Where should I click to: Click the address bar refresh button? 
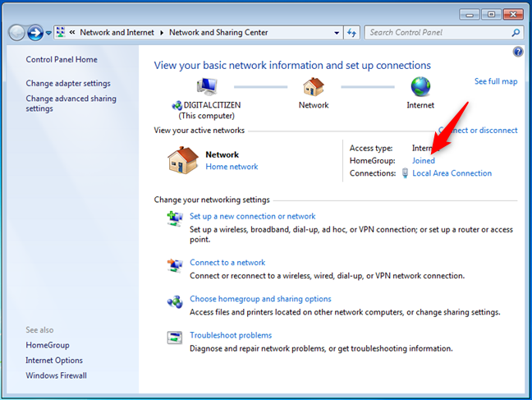pos(351,33)
